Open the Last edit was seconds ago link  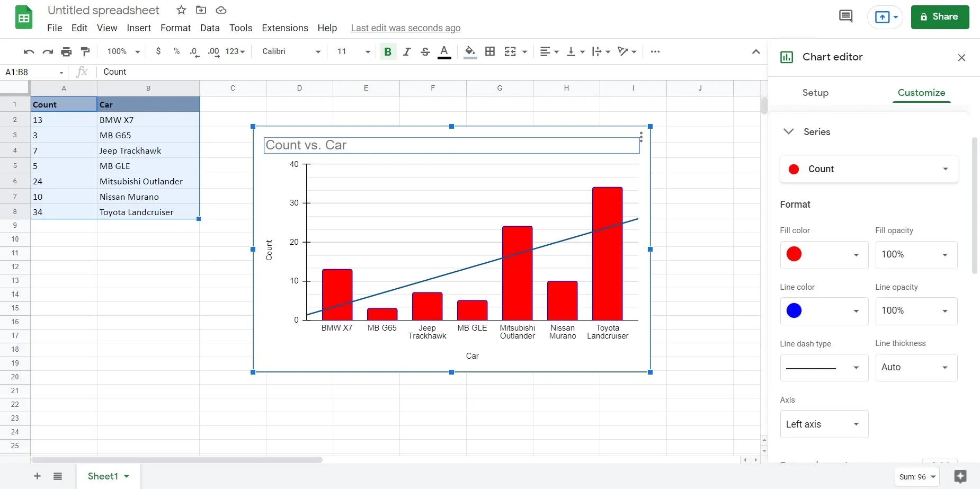406,28
